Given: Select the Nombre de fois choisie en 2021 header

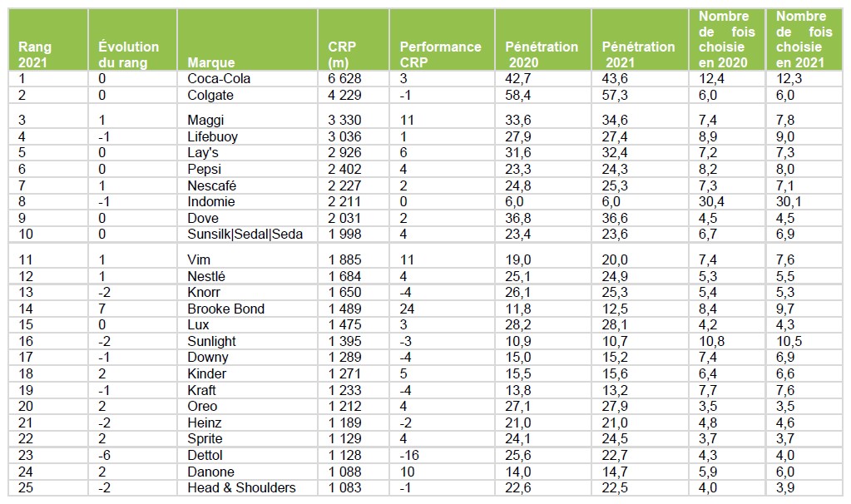Looking at the screenshot, I should (802, 39).
